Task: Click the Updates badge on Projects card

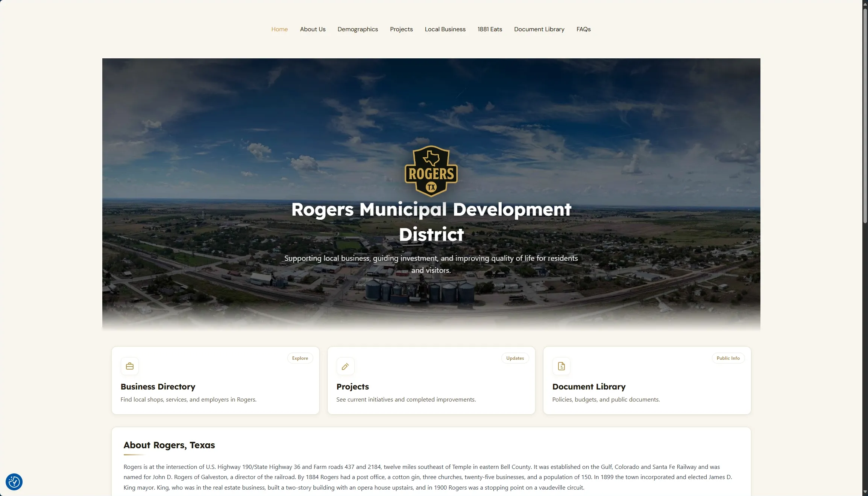Action: [x=515, y=358]
